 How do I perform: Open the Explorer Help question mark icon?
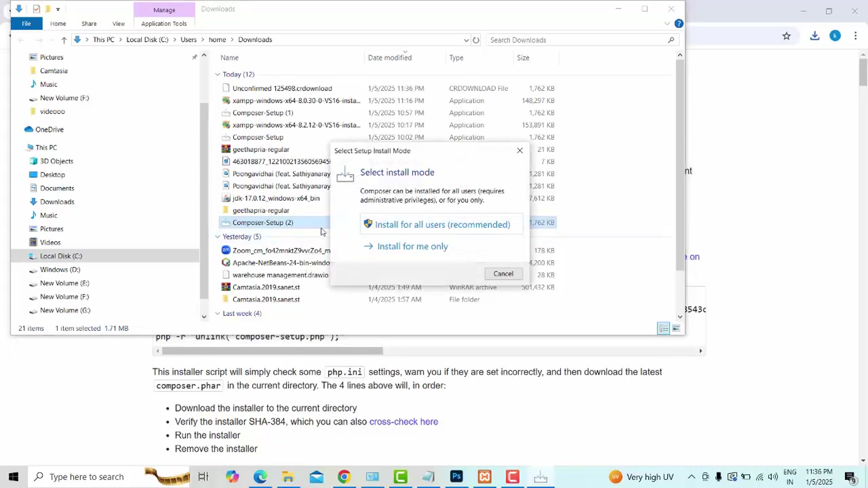(x=679, y=23)
